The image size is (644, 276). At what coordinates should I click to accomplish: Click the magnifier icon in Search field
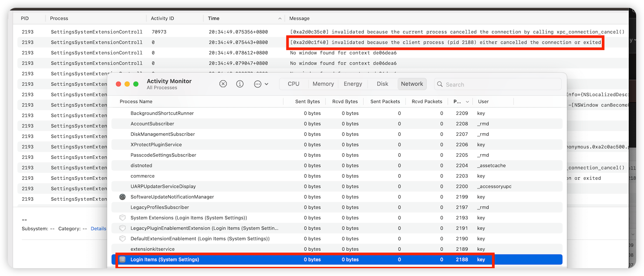pos(440,84)
